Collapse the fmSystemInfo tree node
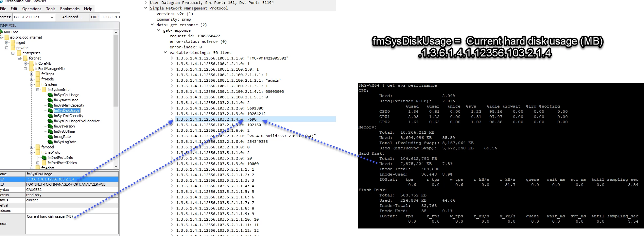Viewport: 644px width, 236px height. click(x=38, y=90)
